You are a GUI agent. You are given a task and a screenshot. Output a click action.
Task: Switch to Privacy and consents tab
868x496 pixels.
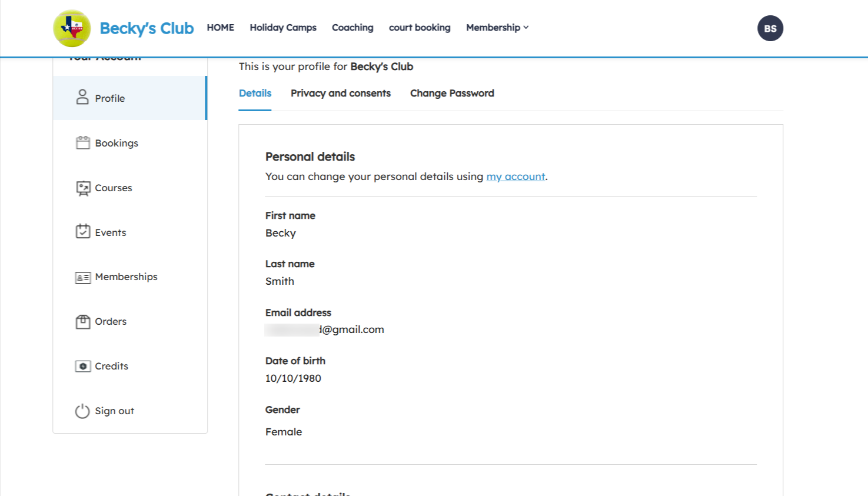[x=340, y=94]
